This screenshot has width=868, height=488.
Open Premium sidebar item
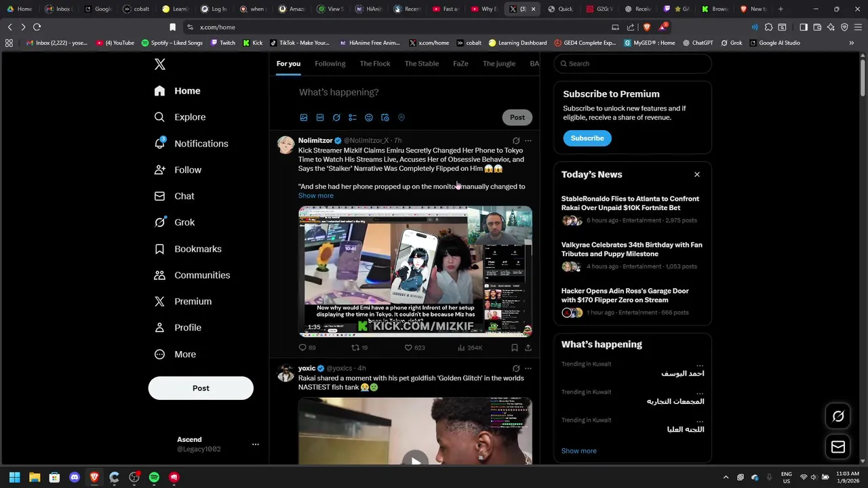click(x=183, y=302)
